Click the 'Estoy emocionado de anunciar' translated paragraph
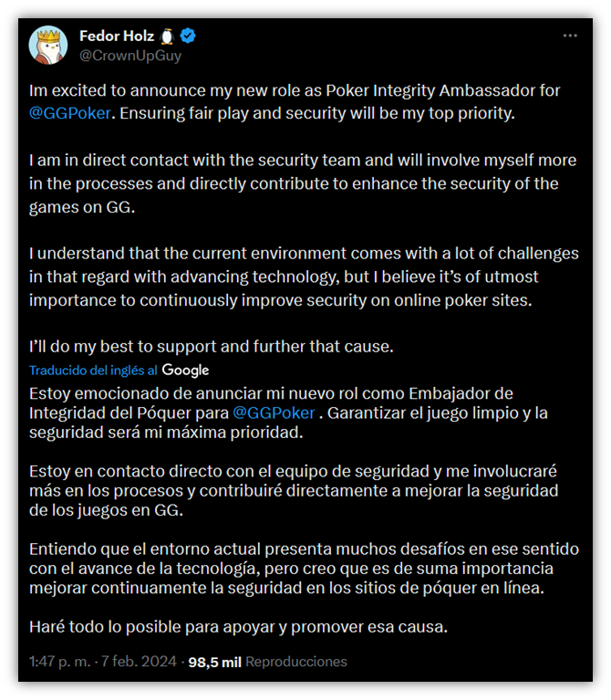Viewport: 611px width, 700px height. coord(288,413)
